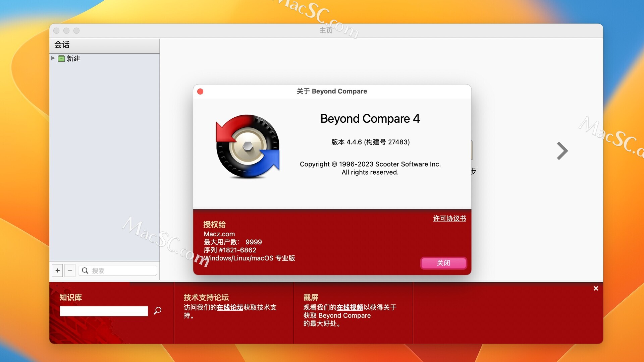Click the minus button to remove session
The image size is (644, 362).
coord(70,270)
